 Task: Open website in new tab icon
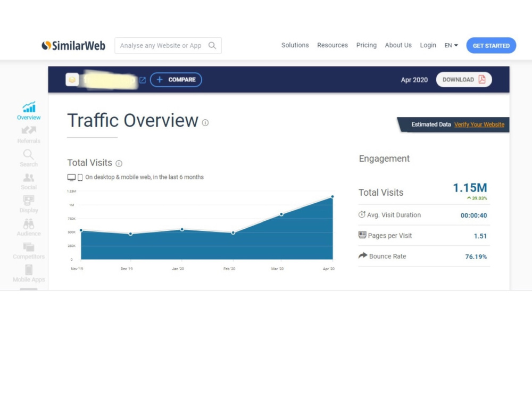coord(143,80)
